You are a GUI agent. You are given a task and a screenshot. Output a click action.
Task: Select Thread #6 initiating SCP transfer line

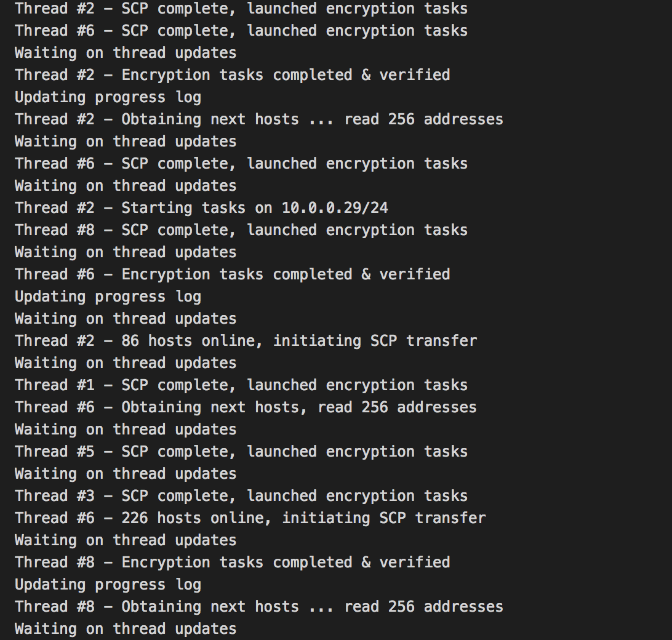pos(250,518)
